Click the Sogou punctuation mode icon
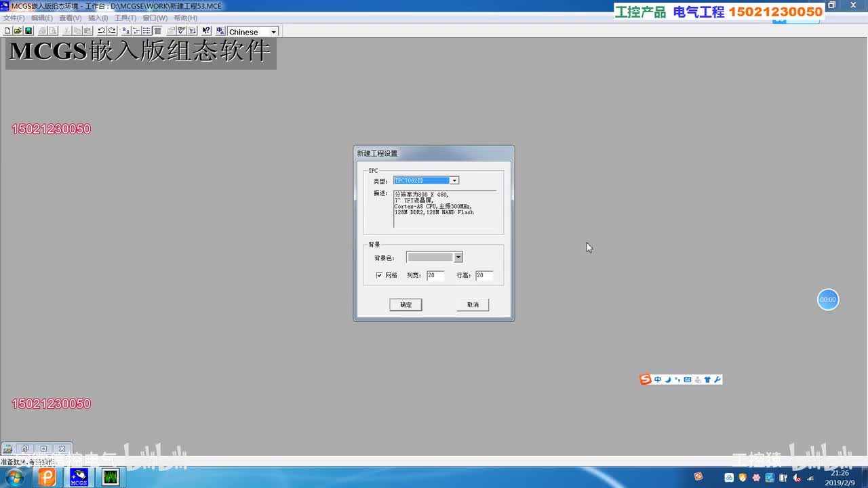This screenshot has width=868, height=488. click(x=677, y=380)
